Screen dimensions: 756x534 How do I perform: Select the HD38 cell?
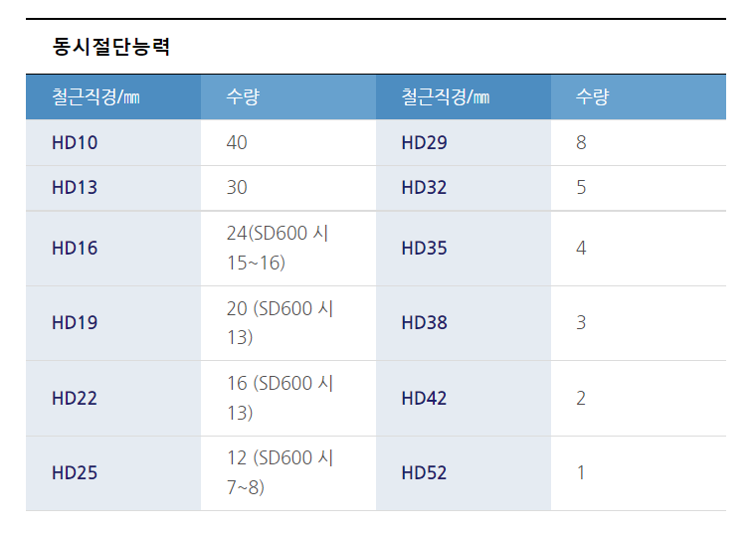(x=464, y=323)
